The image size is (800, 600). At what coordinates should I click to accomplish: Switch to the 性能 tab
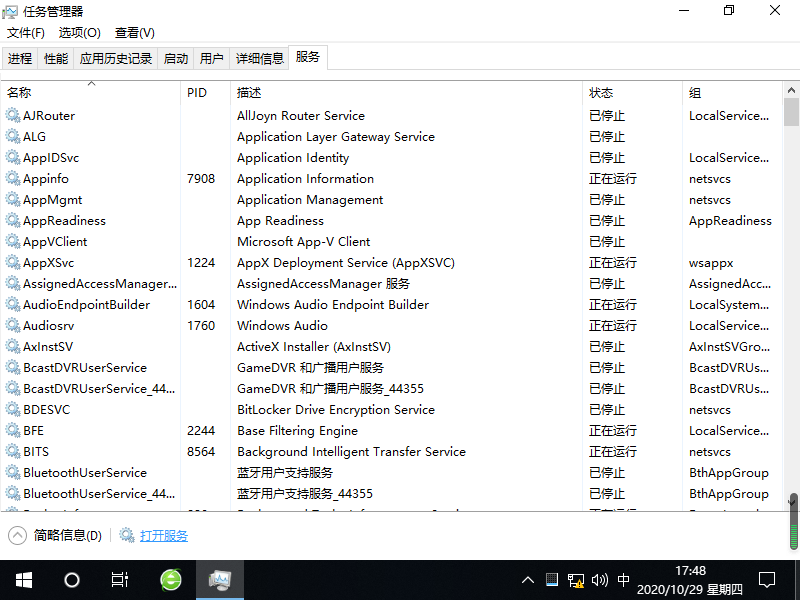[x=56, y=59]
